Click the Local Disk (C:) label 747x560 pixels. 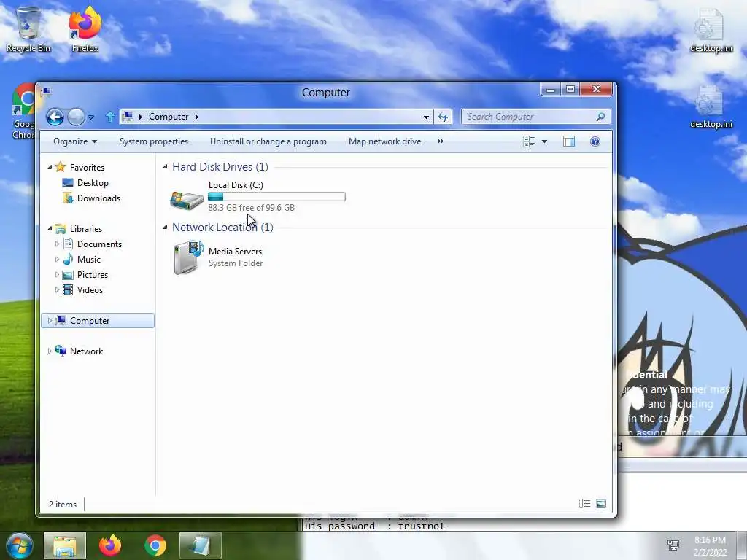pos(236,185)
